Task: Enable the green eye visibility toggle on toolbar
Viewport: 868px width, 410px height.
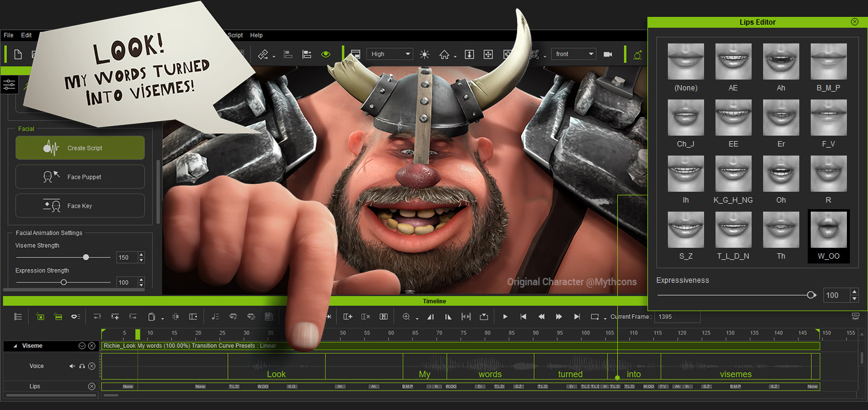Action: pyautogui.click(x=326, y=54)
